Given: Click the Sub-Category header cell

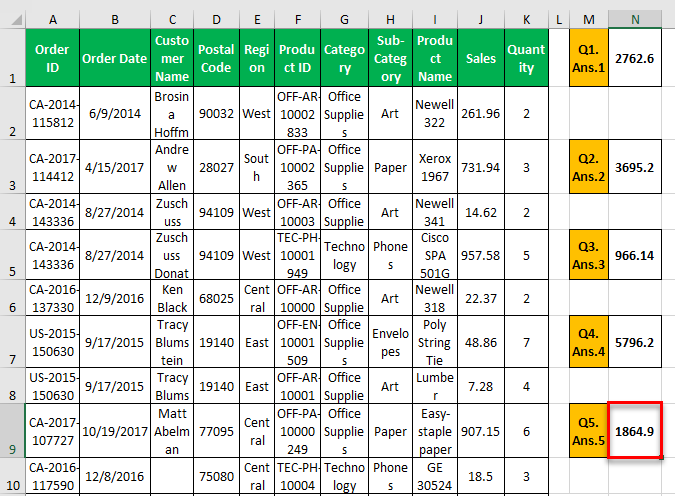Looking at the screenshot, I should pos(390,58).
